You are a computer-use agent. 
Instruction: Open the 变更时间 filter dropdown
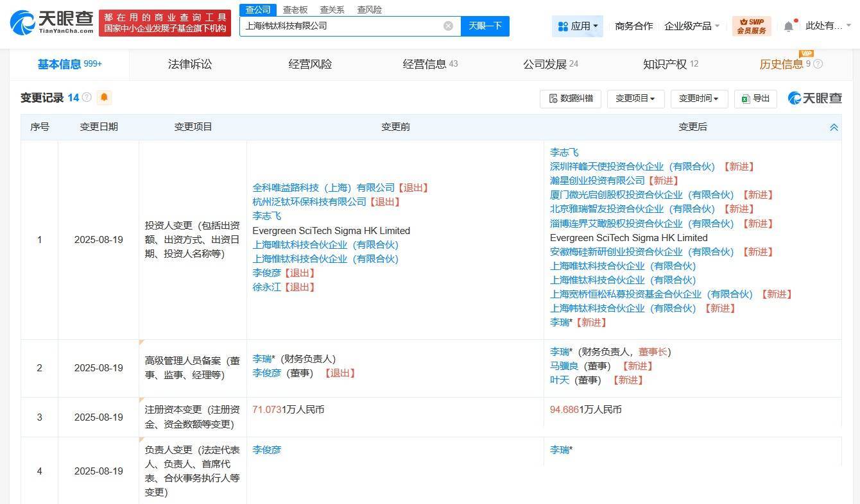coord(698,98)
